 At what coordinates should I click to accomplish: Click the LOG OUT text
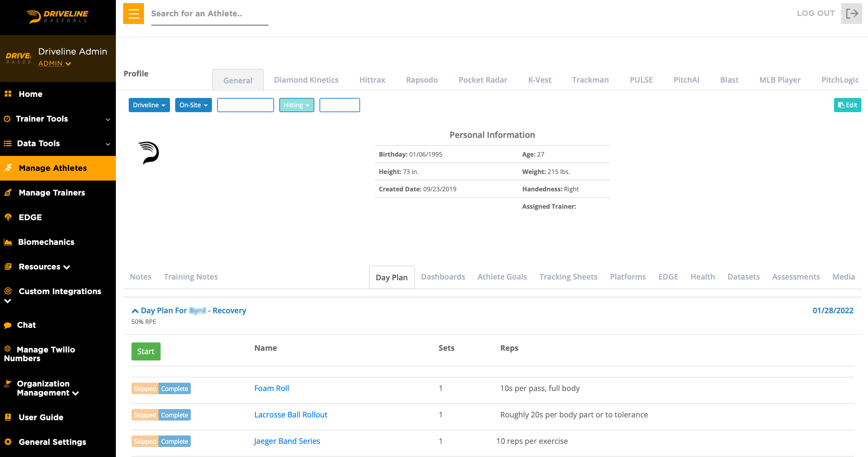[816, 13]
